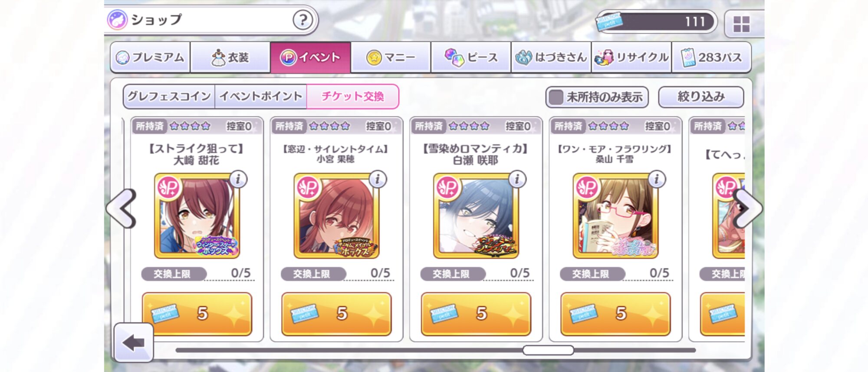Open the 小宮 果穂 card thumbnail
The width and height of the screenshot is (868, 372).
[x=336, y=216]
